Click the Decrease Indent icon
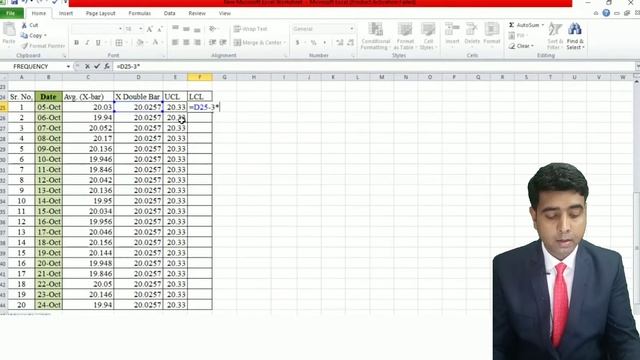 click(212, 42)
